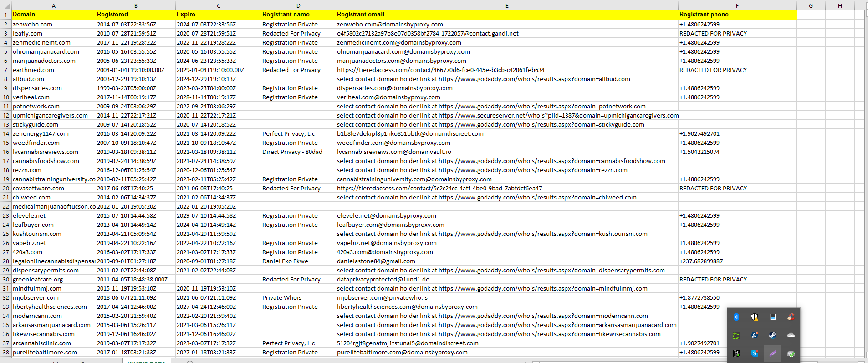Click the Registrant email header cell
The height and width of the screenshot is (363, 868).
(507, 15)
